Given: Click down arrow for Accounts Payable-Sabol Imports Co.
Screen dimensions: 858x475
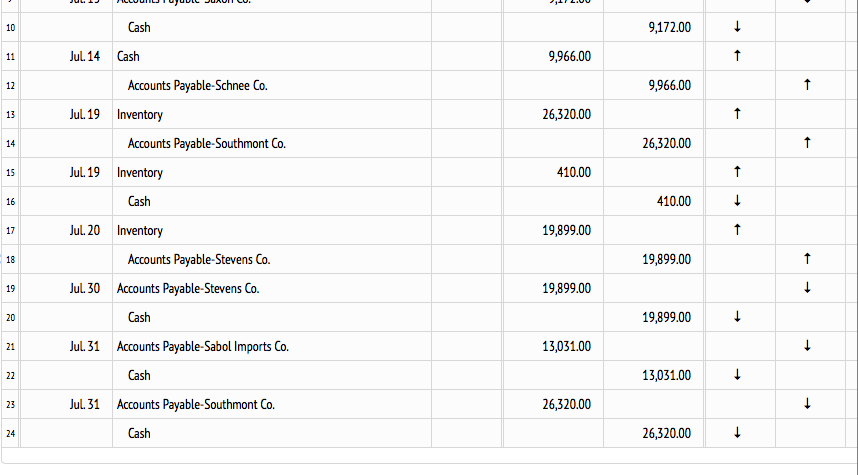Looking at the screenshot, I should [807, 346].
